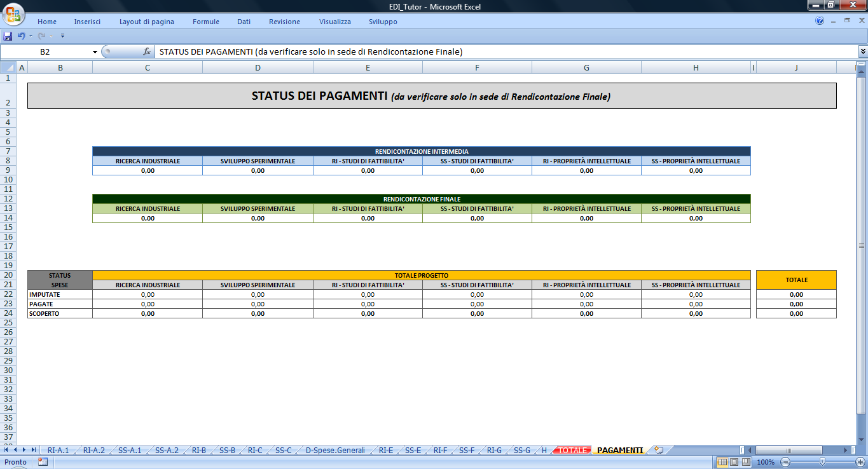Switch to the RI-B sheet
Viewport: 868px width, 469px height.
pos(199,450)
